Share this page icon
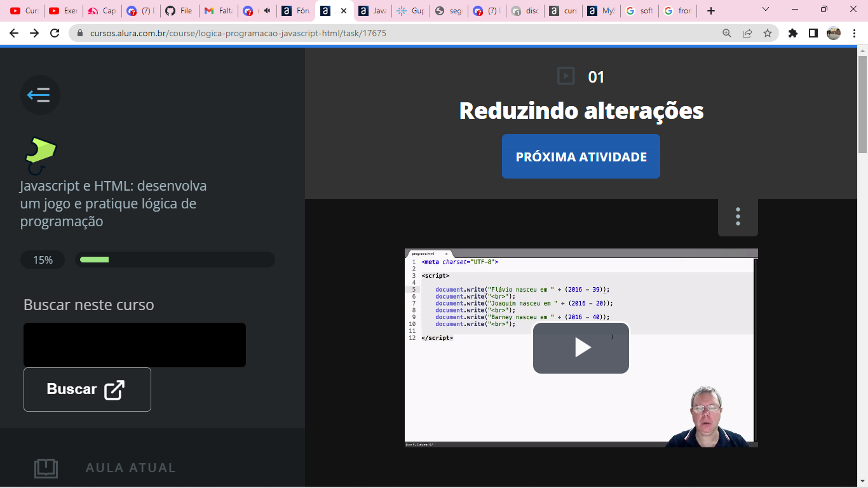Screen dimensions: 868x488 747,33
